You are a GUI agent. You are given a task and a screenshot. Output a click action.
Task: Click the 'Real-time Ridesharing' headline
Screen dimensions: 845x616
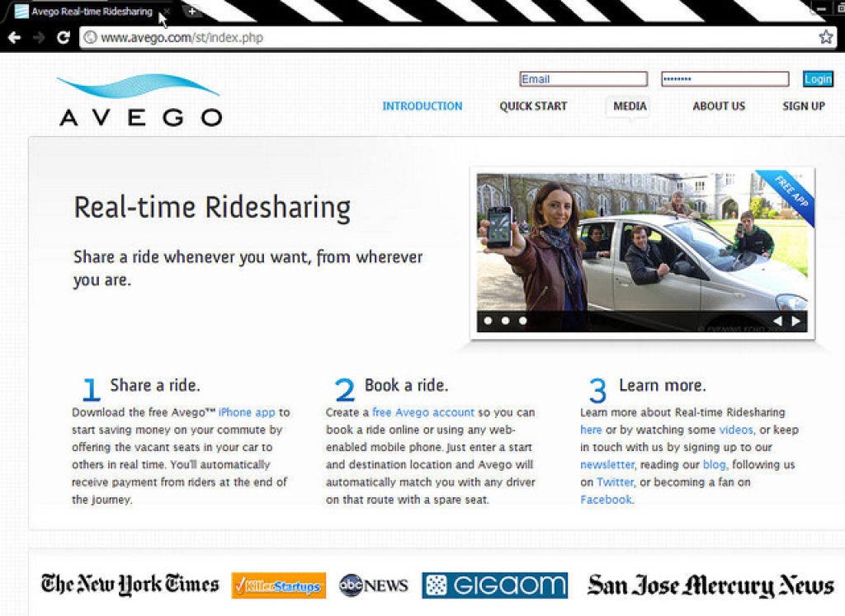point(212,208)
